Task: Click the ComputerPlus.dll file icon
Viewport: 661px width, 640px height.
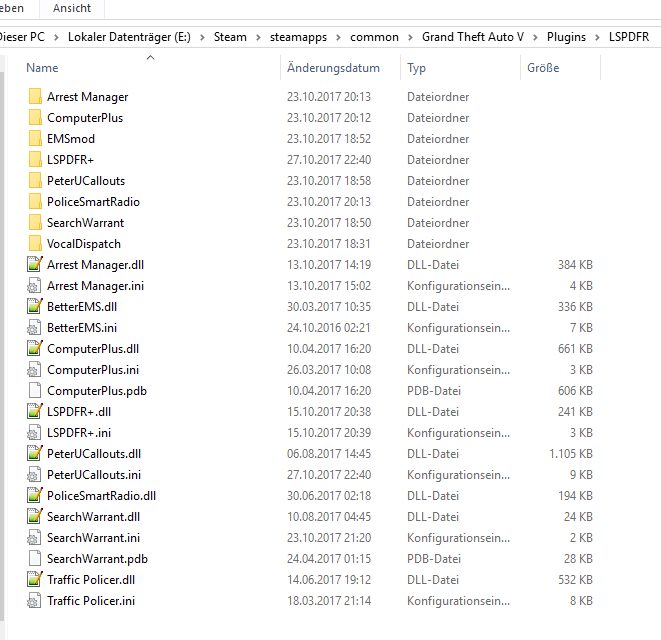Action: pos(35,349)
